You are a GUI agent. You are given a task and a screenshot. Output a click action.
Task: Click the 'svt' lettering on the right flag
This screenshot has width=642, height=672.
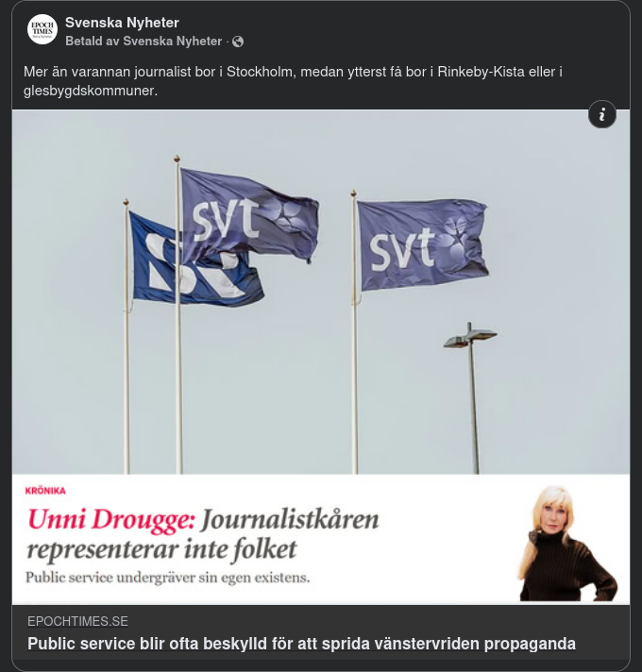(x=402, y=249)
